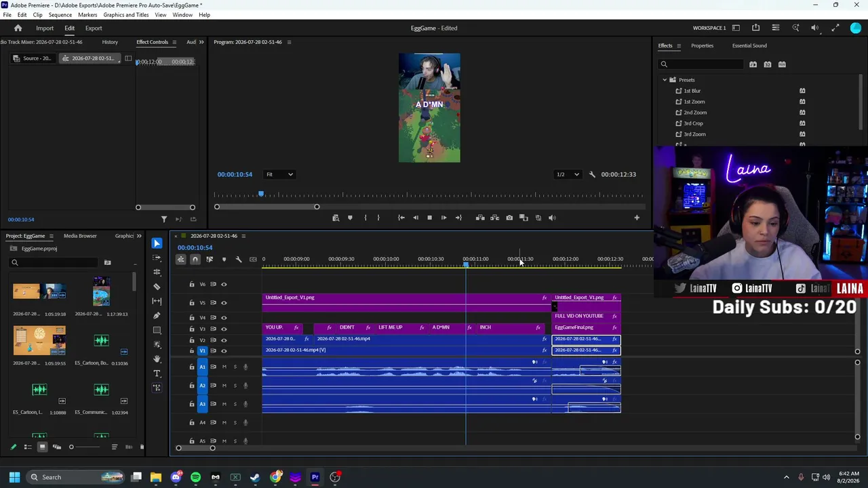This screenshot has width=868, height=488.
Task: Stop playback in Program monitor
Action: (x=429, y=218)
